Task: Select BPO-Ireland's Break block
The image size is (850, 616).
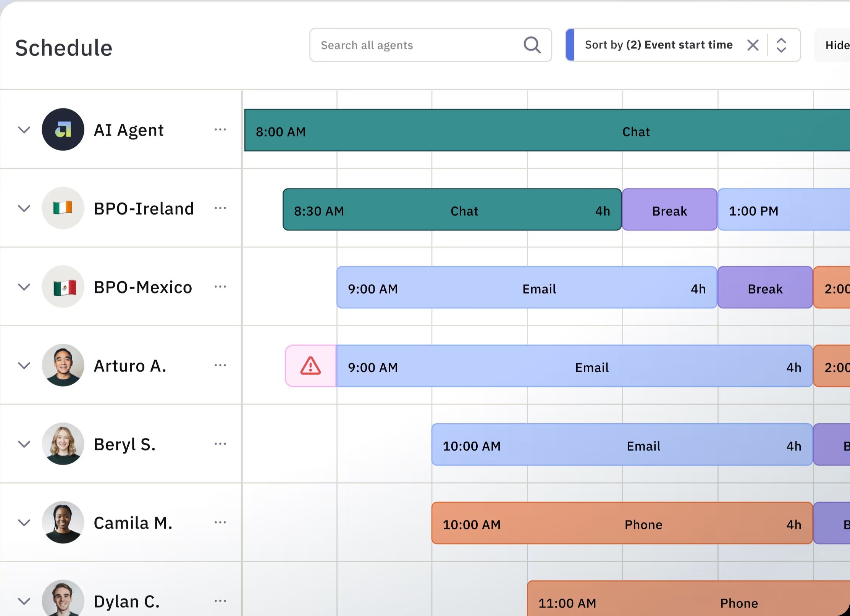Action: click(669, 210)
